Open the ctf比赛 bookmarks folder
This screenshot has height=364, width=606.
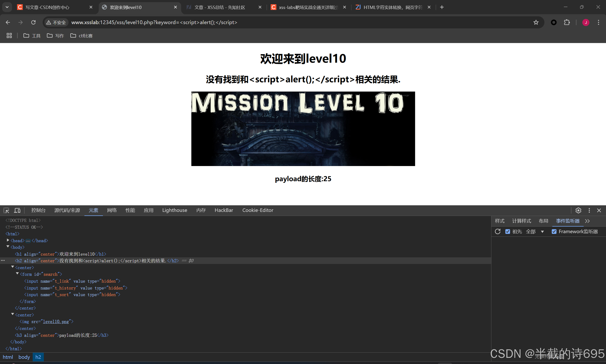click(x=81, y=35)
